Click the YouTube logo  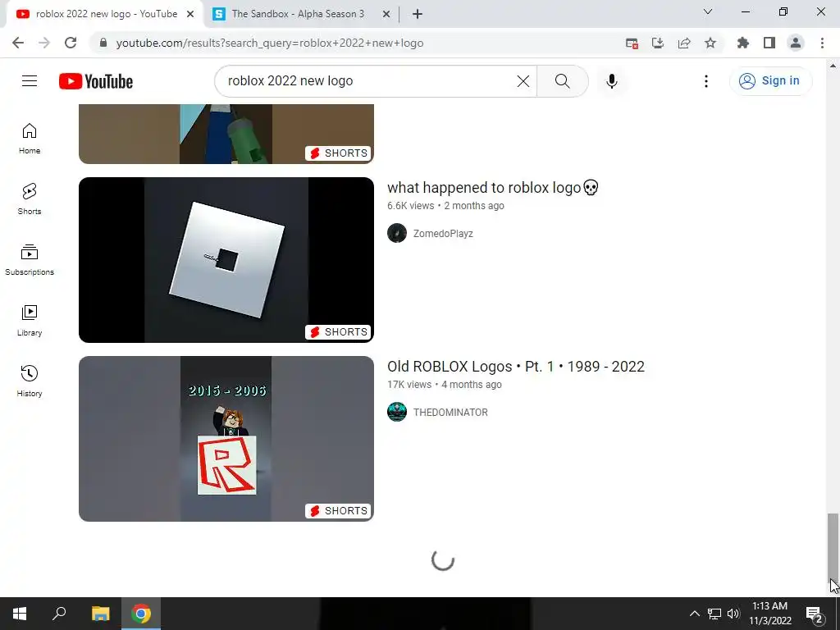pyautogui.click(x=96, y=81)
